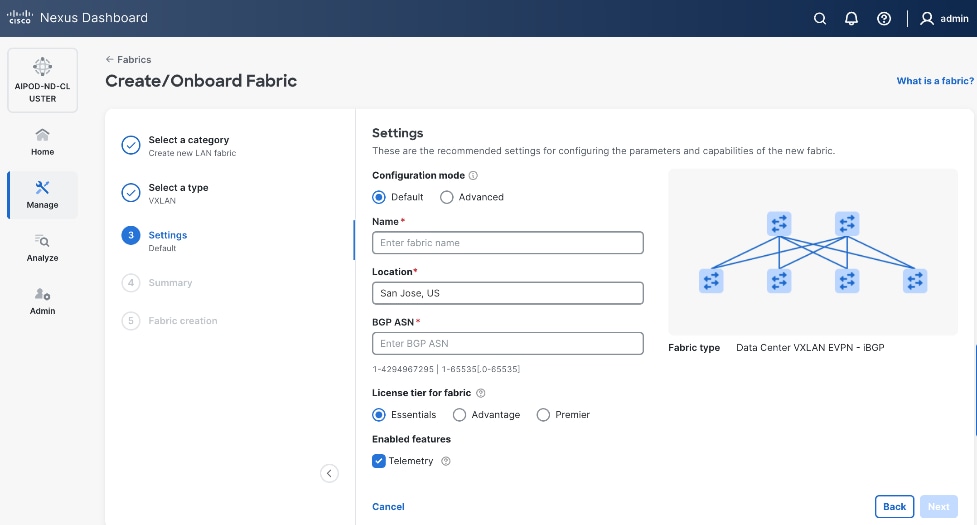
Task: Open the help question mark icon
Action: (883, 18)
